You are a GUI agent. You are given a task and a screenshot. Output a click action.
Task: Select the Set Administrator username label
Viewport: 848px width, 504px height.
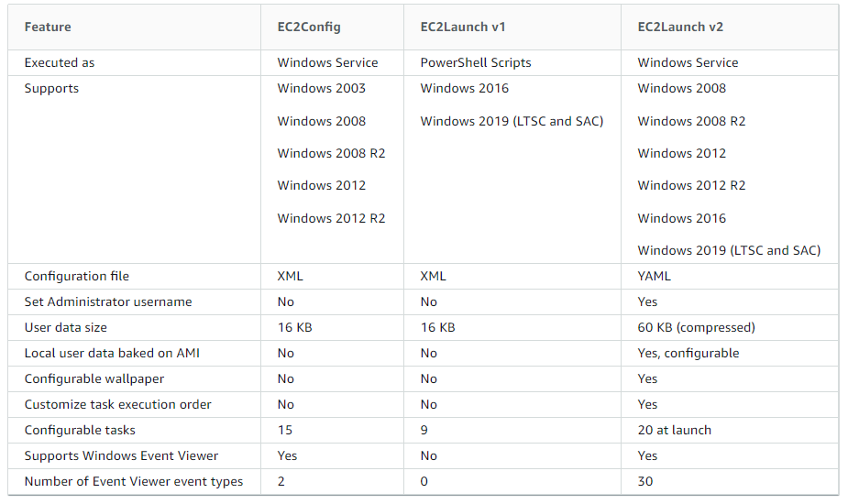point(108,301)
